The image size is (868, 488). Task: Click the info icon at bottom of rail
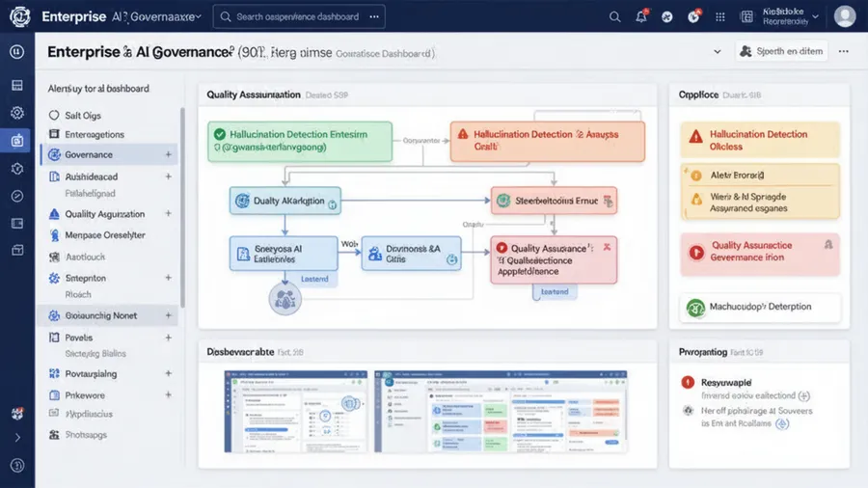click(x=17, y=465)
